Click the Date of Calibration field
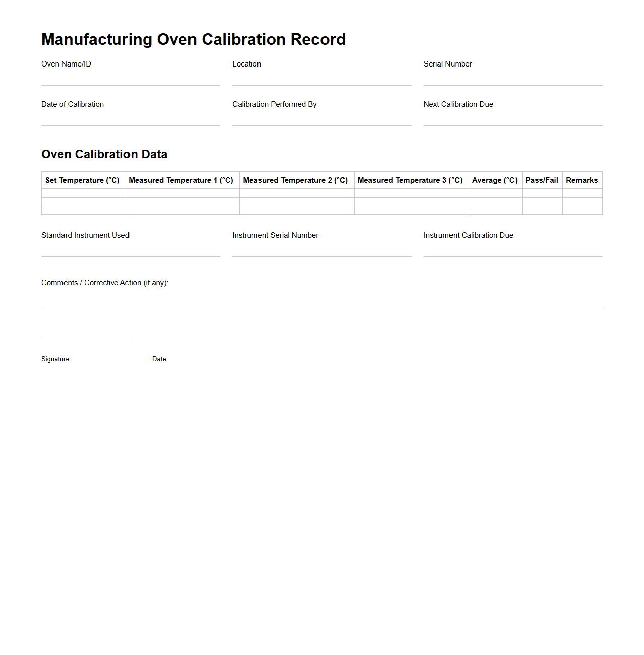Screen dimensions: 644x655 131,120
